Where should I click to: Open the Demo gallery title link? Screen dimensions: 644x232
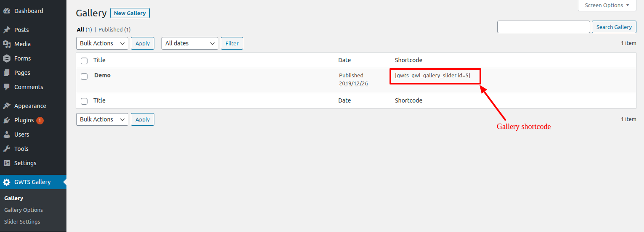[x=103, y=75]
